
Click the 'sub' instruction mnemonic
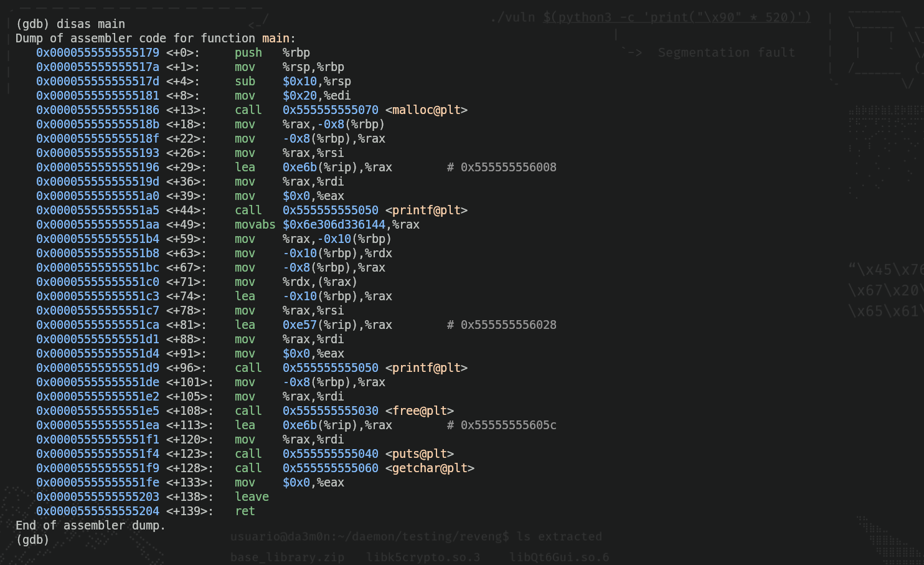[x=245, y=81]
